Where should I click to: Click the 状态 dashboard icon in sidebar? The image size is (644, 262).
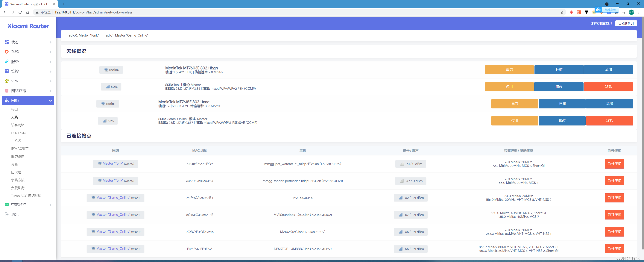tap(7, 42)
